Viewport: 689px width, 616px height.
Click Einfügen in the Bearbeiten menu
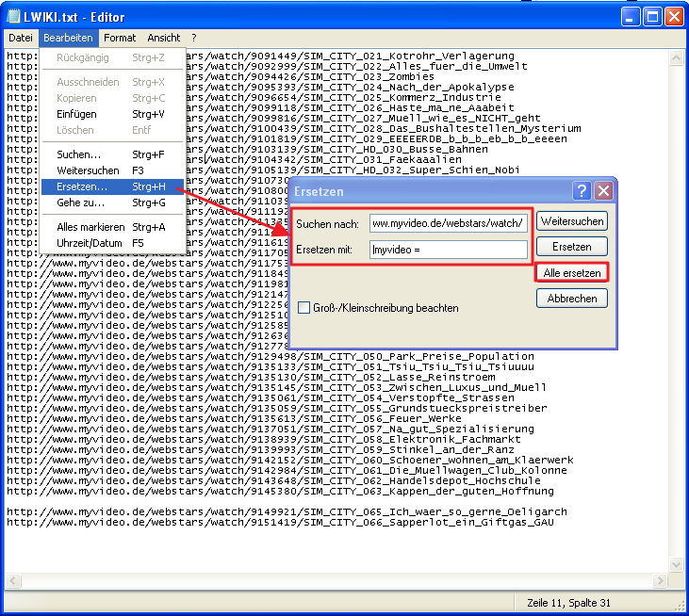coord(76,114)
